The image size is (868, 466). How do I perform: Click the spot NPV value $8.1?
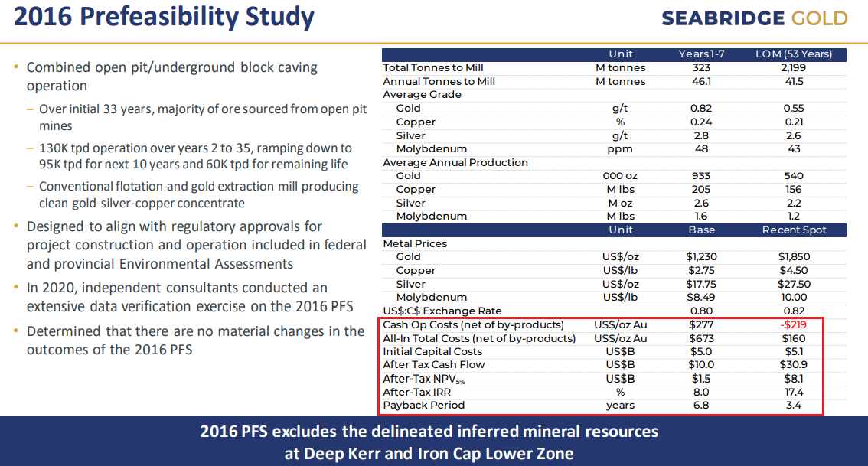pos(794,379)
